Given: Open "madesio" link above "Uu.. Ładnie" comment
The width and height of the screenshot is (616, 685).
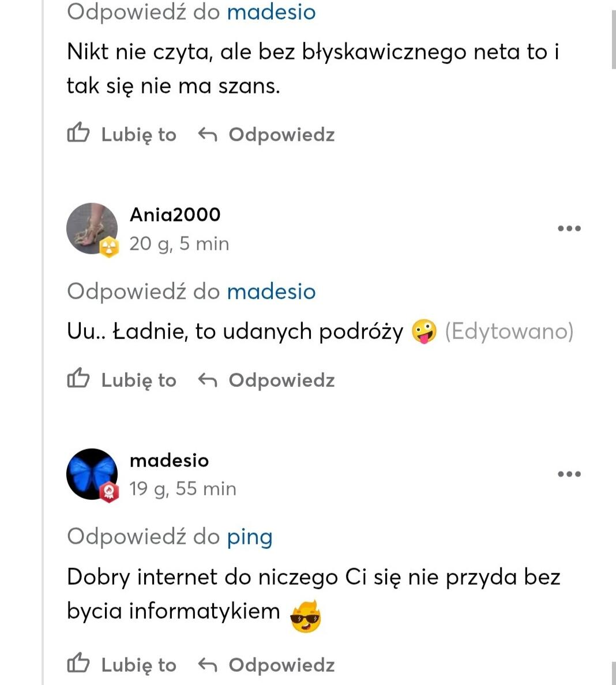Looking at the screenshot, I should click(271, 291).
